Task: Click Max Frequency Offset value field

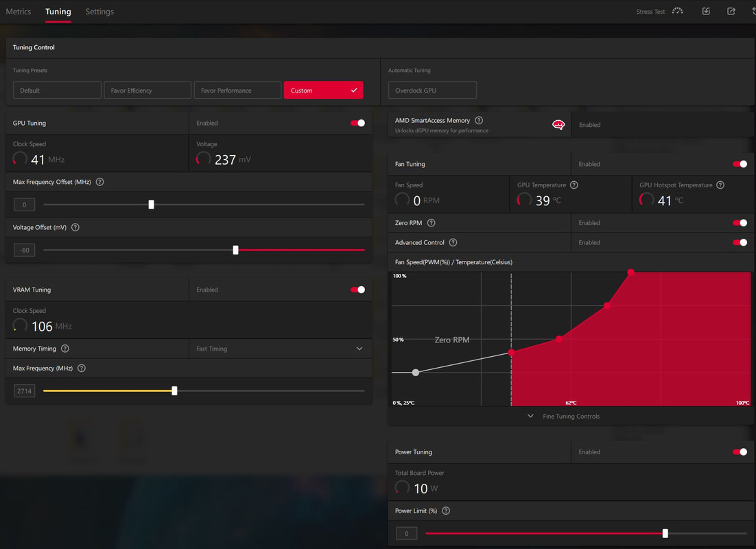Action: click(x=24, y=205)
